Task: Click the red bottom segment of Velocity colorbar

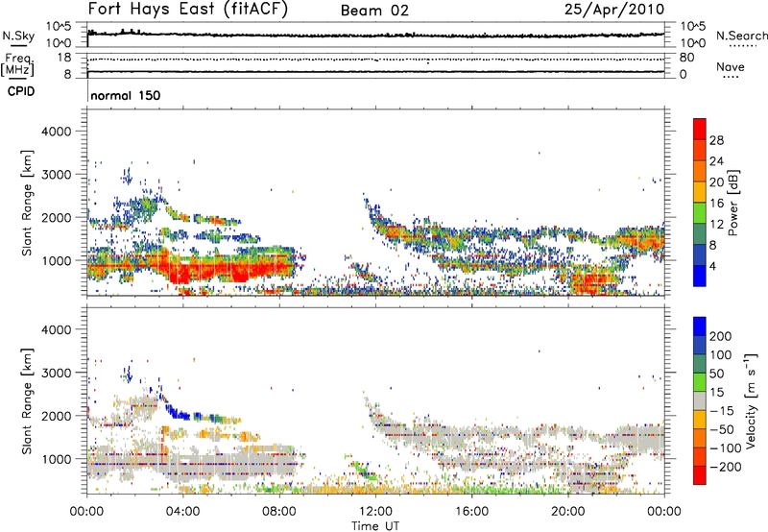Action: pos(700,475)
